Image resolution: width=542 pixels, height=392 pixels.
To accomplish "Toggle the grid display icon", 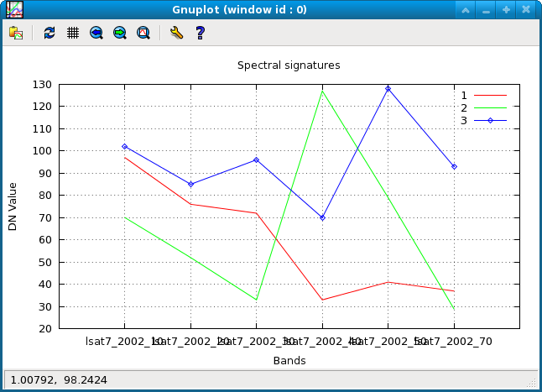I will tap(73, 33).
